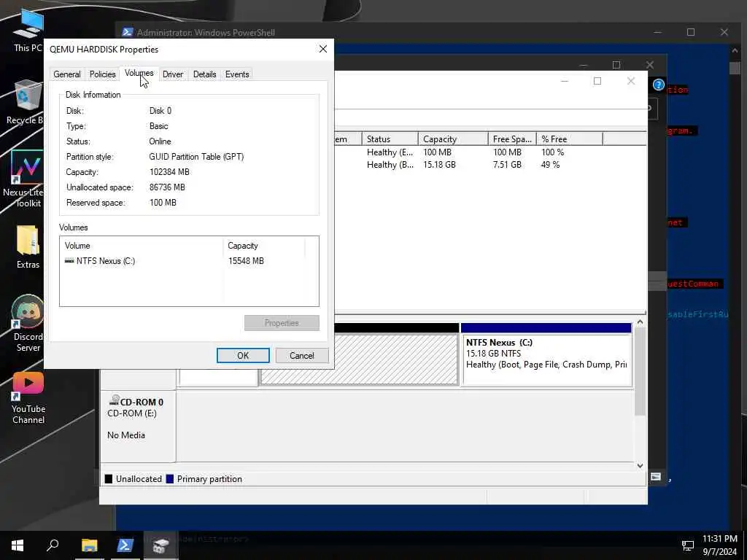Click the GUID Partition Table (GPT) value
This screenshot has height=560, width=747.
click(196, 157)
